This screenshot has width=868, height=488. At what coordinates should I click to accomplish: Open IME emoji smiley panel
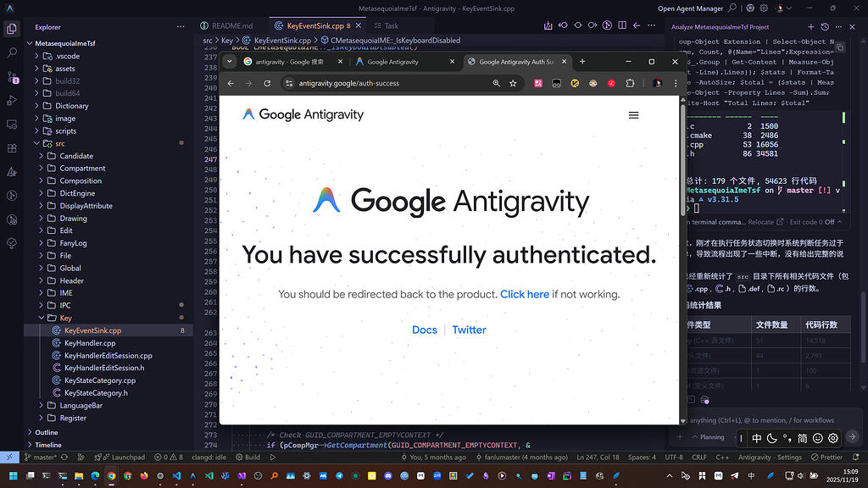[x=818, y=438]
